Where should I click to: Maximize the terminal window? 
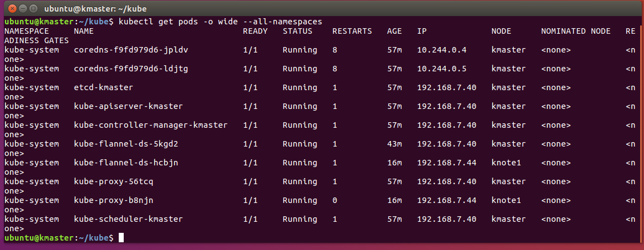33,8
